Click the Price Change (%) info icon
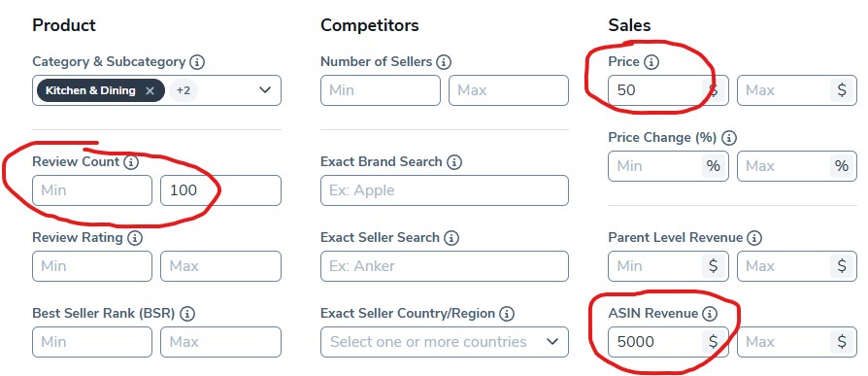The height and width of the screenshot is (376, 868). tap(729, 137)
